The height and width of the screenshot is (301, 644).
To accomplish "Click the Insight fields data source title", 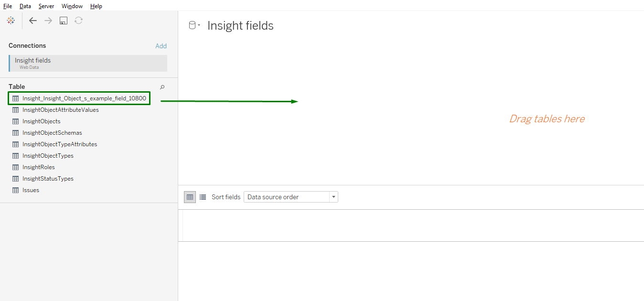I will (240, 26).
